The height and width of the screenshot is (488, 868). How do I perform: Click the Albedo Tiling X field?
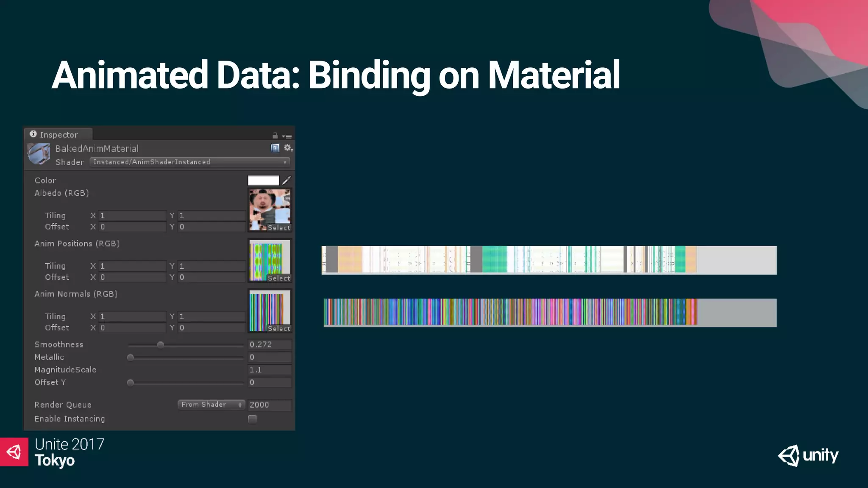point(132,216)
